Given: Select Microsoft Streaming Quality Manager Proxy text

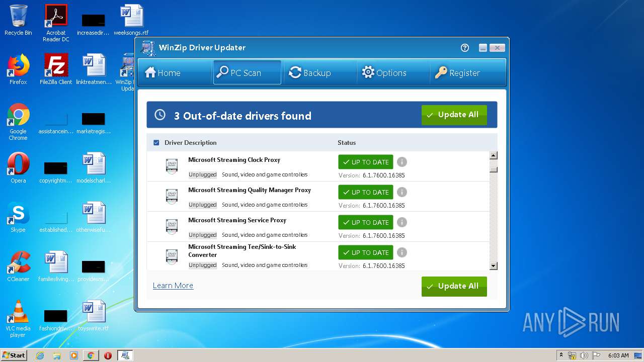Looking at the screenshot, I should (x=250, y=190).
